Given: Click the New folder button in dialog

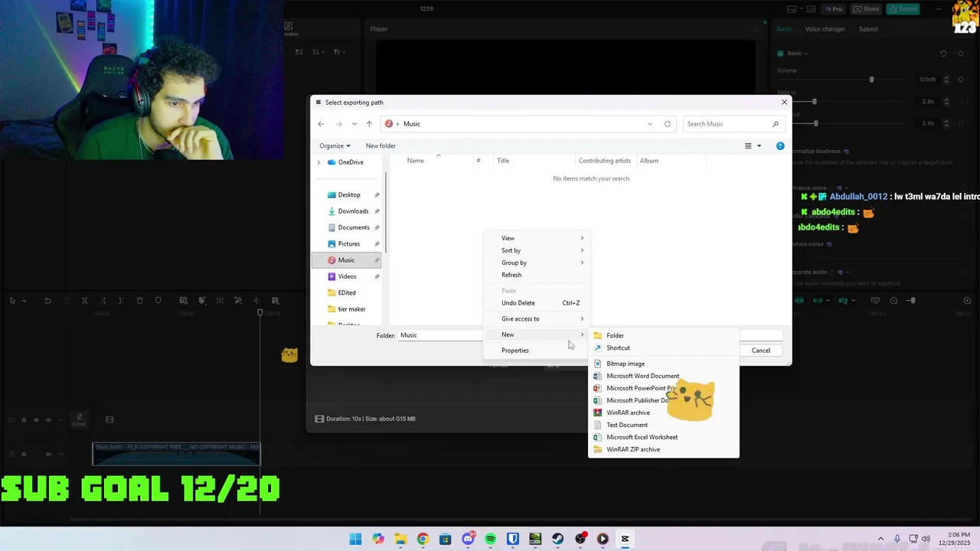Looking at the screenshot, I should [x=381, y=145].
